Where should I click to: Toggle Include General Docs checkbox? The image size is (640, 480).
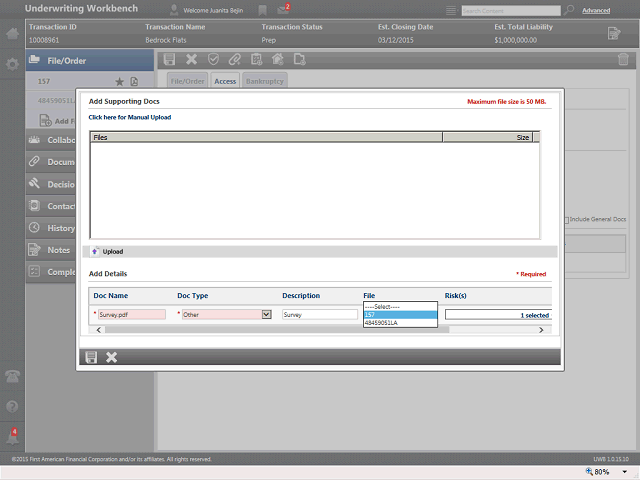[x=567, y=220]
